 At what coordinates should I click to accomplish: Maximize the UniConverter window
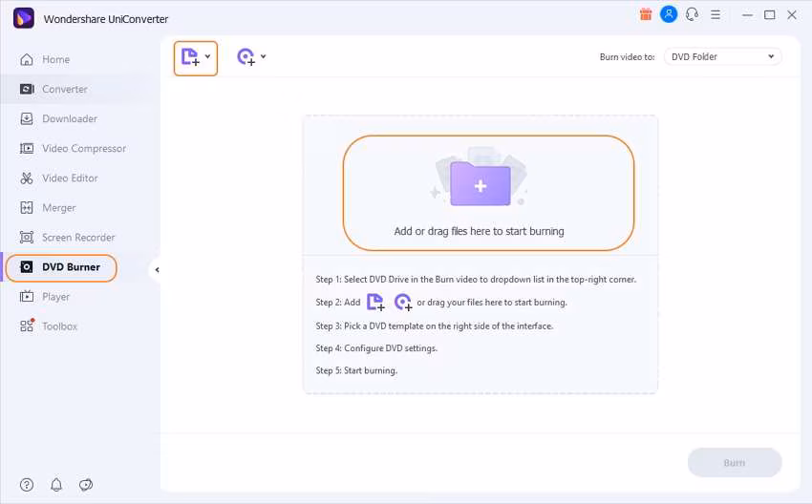point(770,15)
